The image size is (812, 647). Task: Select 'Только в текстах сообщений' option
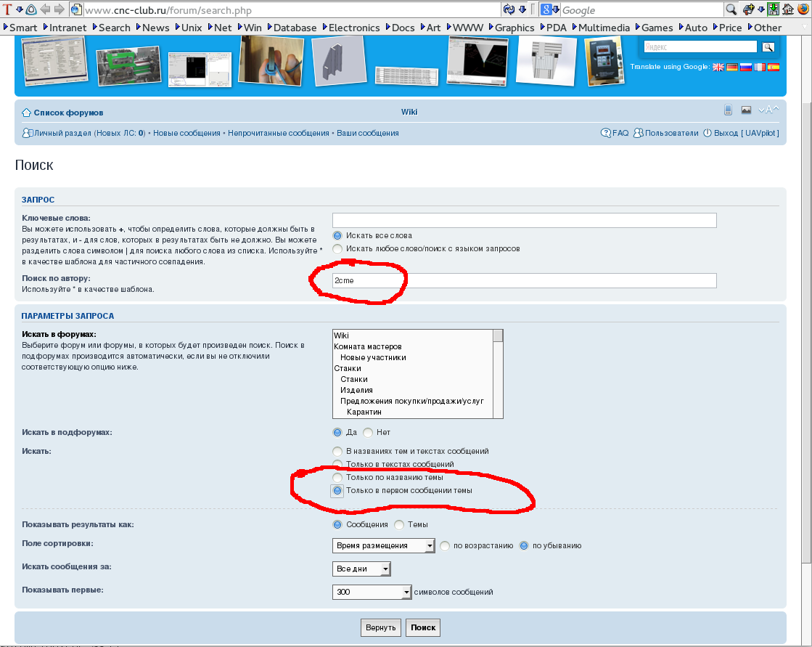click(x=337, y=464)
